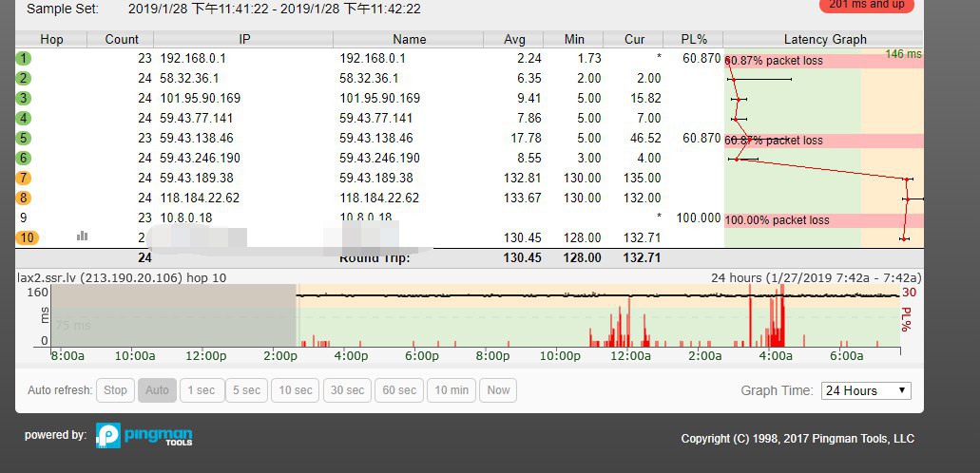Sort by the PL% column header
980x473 pixels.
(x=694, y=39)
